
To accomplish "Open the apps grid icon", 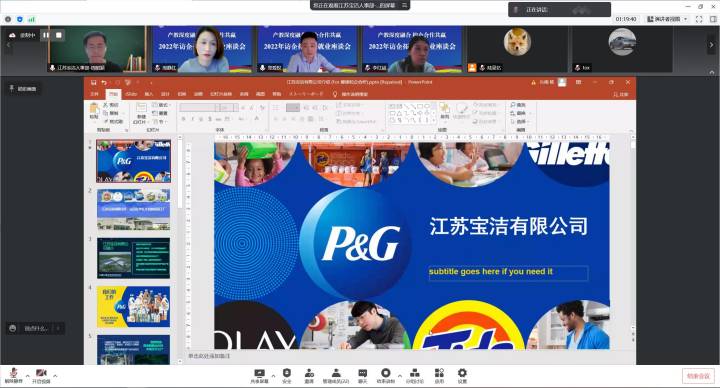I will [x=439, y=376].
